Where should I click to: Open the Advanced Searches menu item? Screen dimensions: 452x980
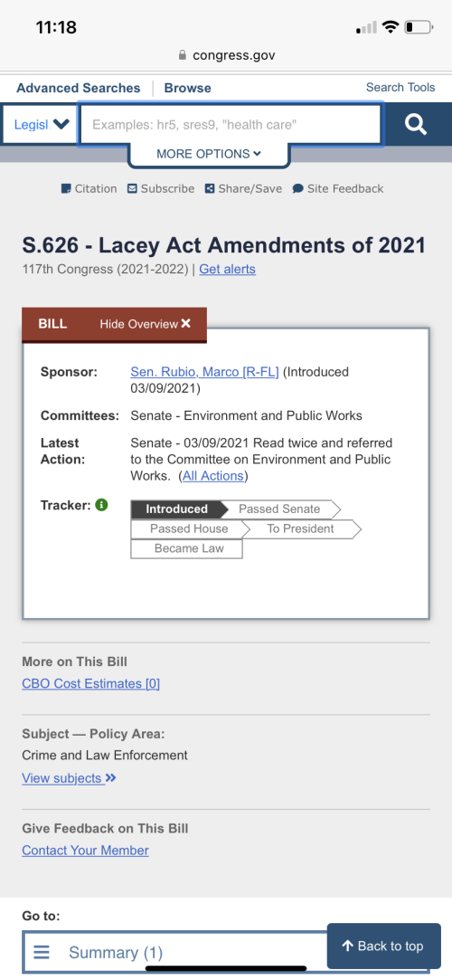click(x=79, y=88)
